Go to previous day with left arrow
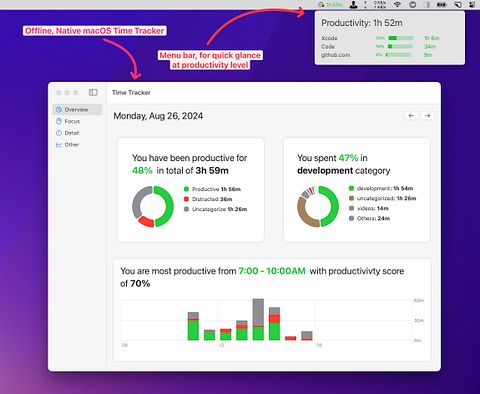The width and height of the screenshot is (480, 394). [x=411, y=115]
